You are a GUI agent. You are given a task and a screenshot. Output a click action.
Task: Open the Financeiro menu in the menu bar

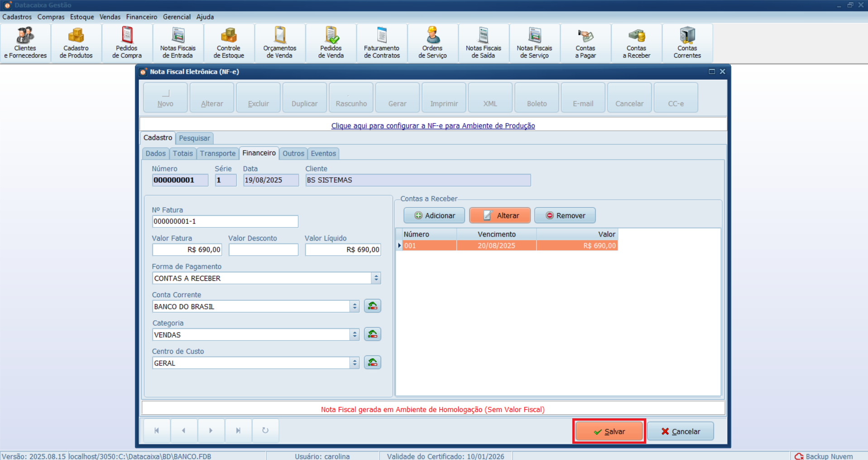coord(141,17)
